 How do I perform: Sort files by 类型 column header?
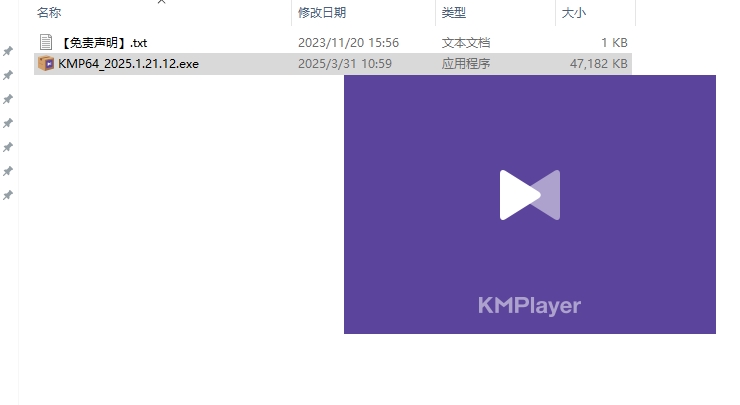point(454,13)
